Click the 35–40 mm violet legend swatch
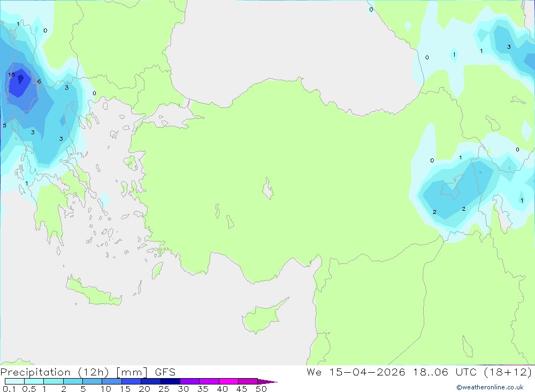The width and height of the screenshot is (535, 392). tap(209, 381)
